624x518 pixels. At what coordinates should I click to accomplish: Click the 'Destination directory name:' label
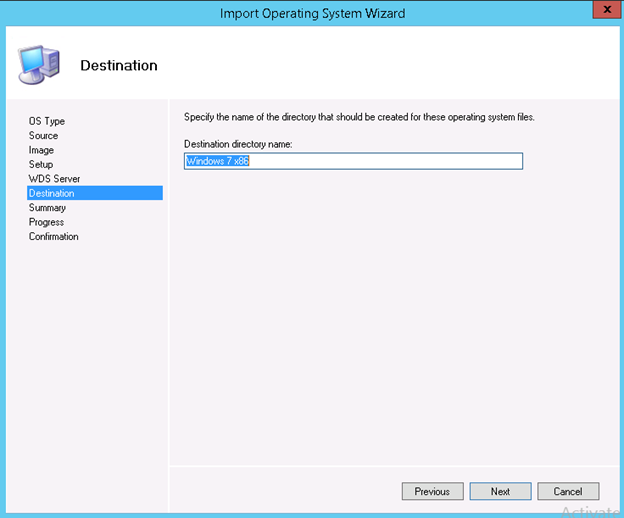click(237, 145)
